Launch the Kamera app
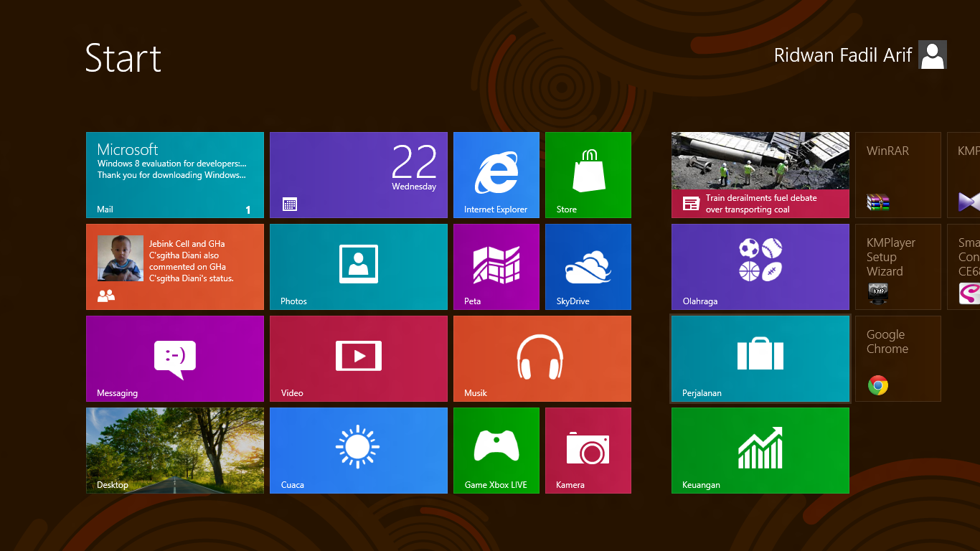Screen dimensions: 980x551 (x=588, y=450)
